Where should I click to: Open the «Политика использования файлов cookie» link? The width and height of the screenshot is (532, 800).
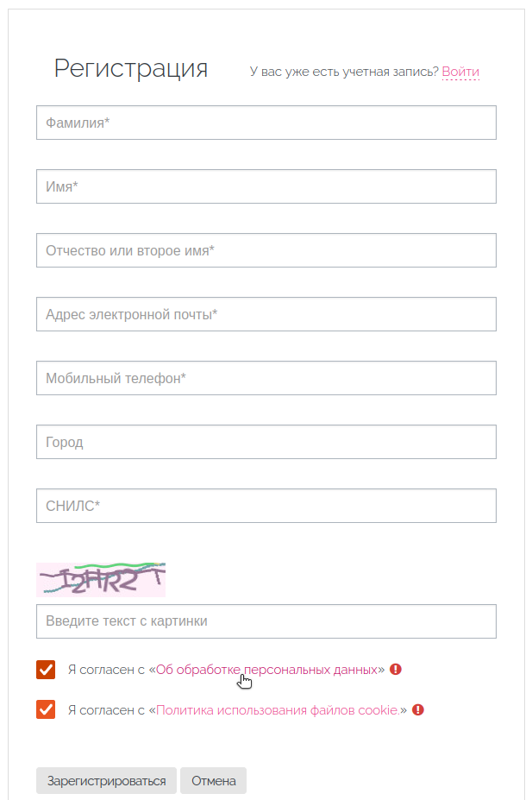pos(278,709)
